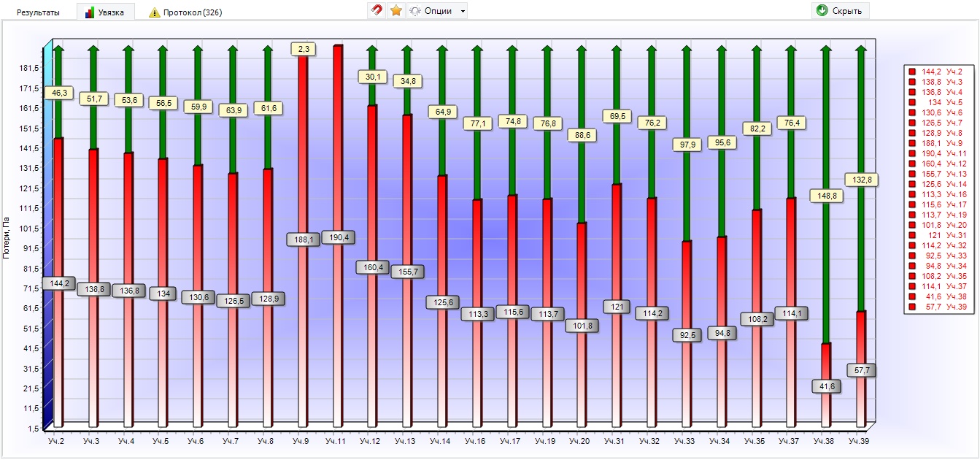The height and width of the screenshot is (460, 980).
Task: Click the gold star icon
Action: (x=396, y=11)
